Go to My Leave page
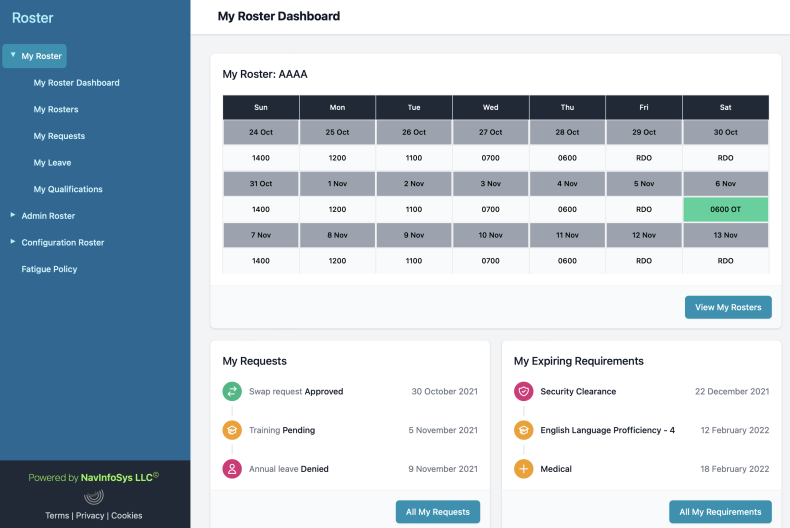 pyautogui.click(x=52, y=162)
